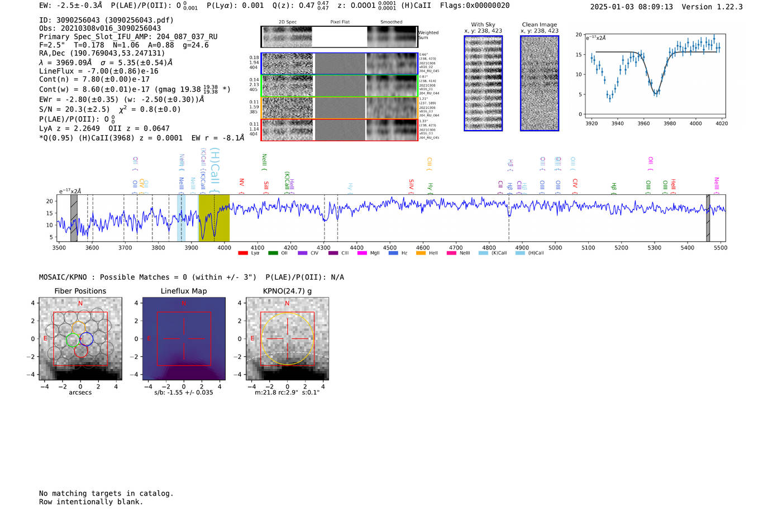Click the 'Smoothed' column header
Viewport: 782px width, 532px height.
click(x=392, y=22)
